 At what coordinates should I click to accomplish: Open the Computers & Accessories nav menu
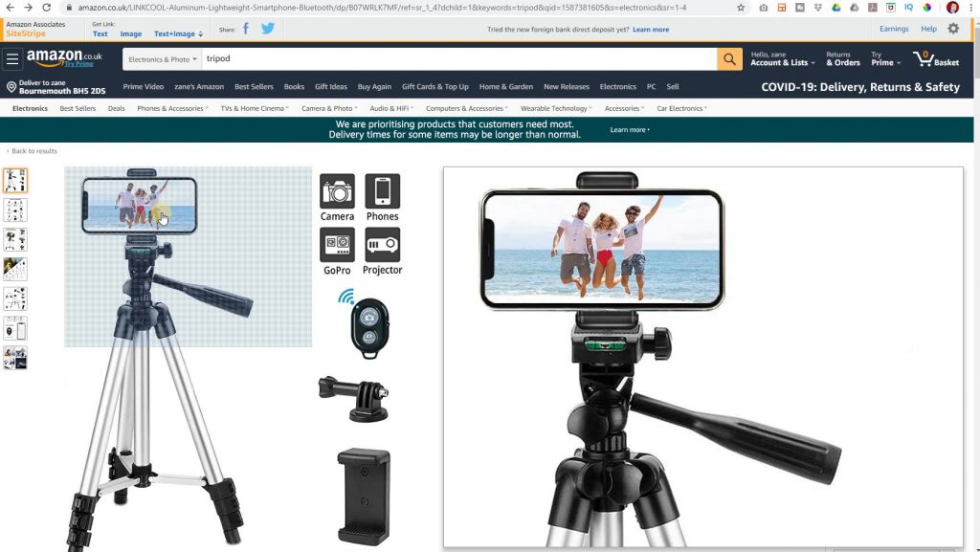click(466, 108)
